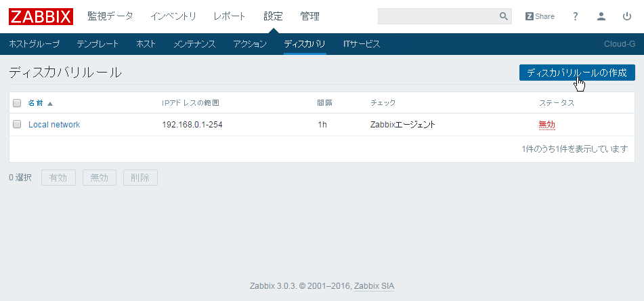Click the 0 選択 counter text

[20, 178]
